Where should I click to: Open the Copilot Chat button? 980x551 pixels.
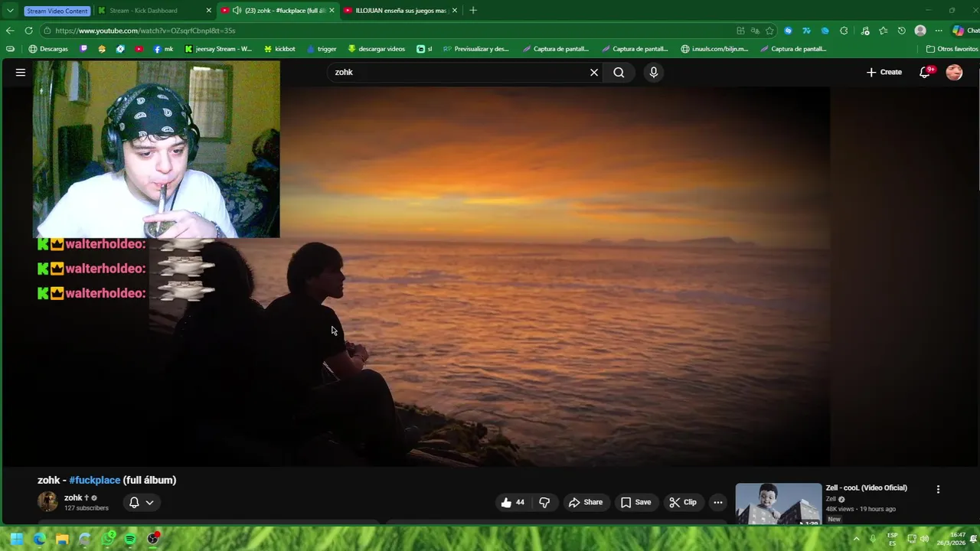pyautogui.click(x=965, y=31)
